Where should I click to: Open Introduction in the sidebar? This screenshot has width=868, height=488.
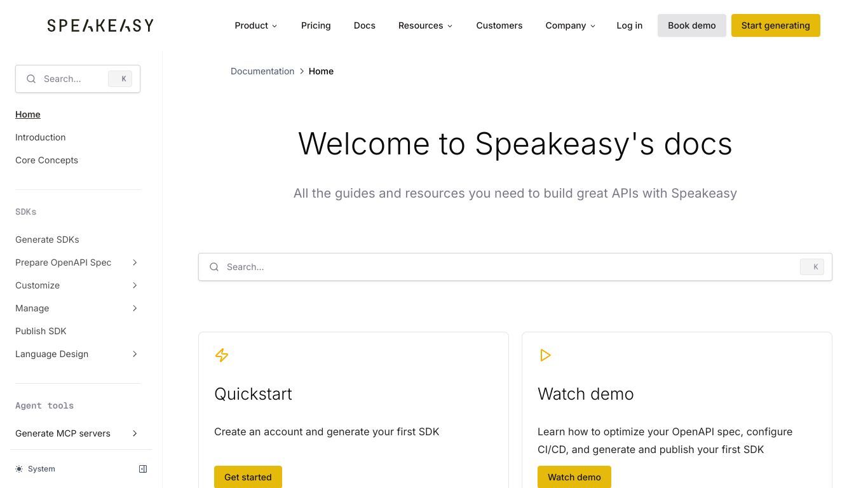pyautogui.click(x=40, y=137)
